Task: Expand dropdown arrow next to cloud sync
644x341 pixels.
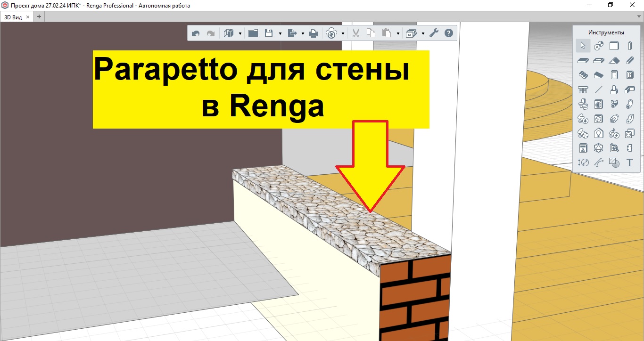Action: point(343,34)
